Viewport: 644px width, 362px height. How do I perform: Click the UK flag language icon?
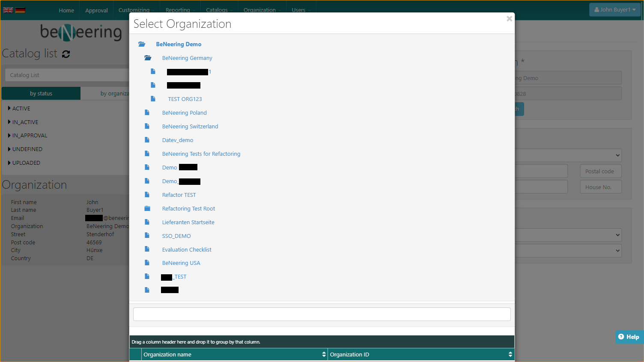point(8,10)
